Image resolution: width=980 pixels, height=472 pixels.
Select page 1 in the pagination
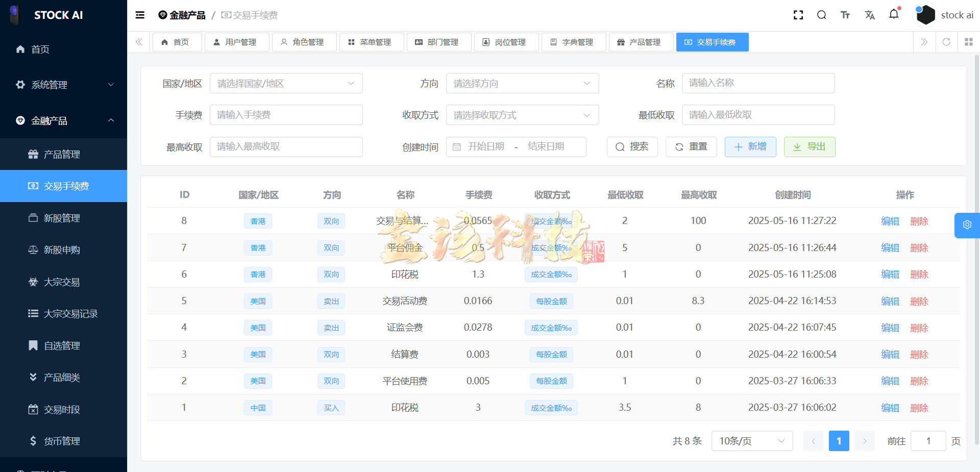pos(839,440)
